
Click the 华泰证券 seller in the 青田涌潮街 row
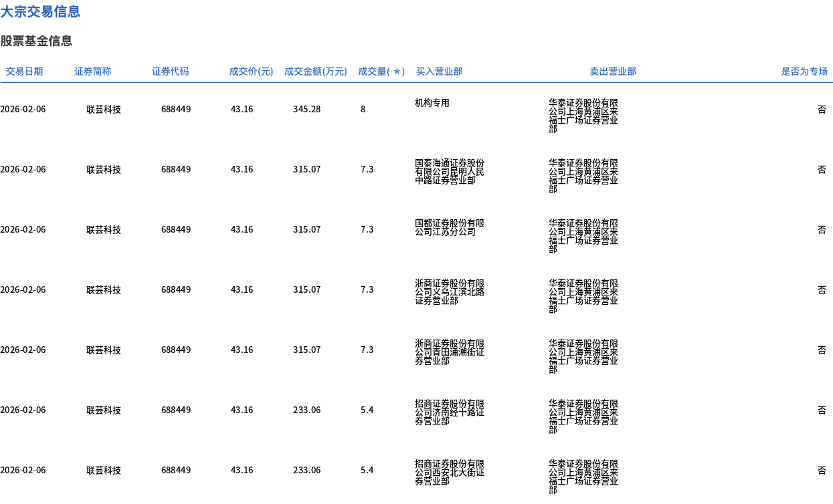[x=583, y=356]
